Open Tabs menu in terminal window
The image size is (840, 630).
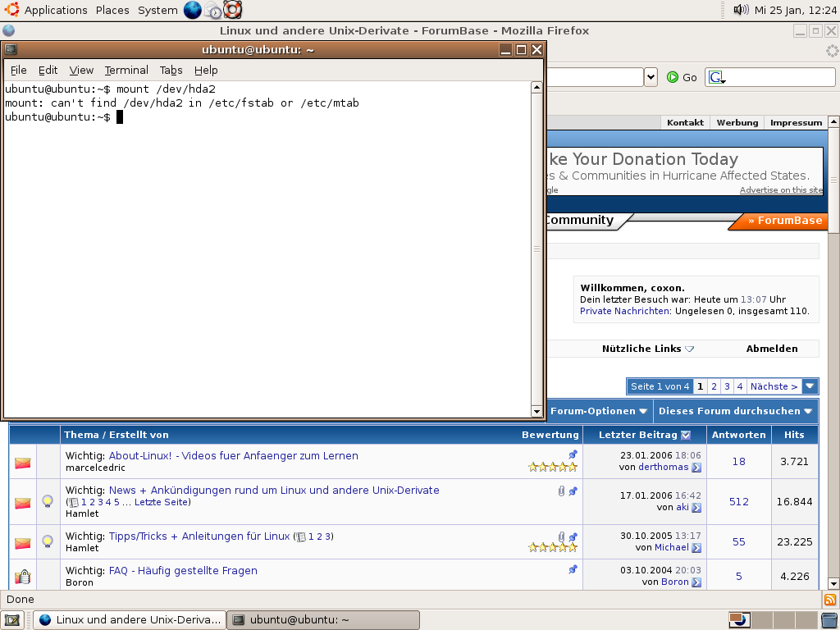click(171, 71)
